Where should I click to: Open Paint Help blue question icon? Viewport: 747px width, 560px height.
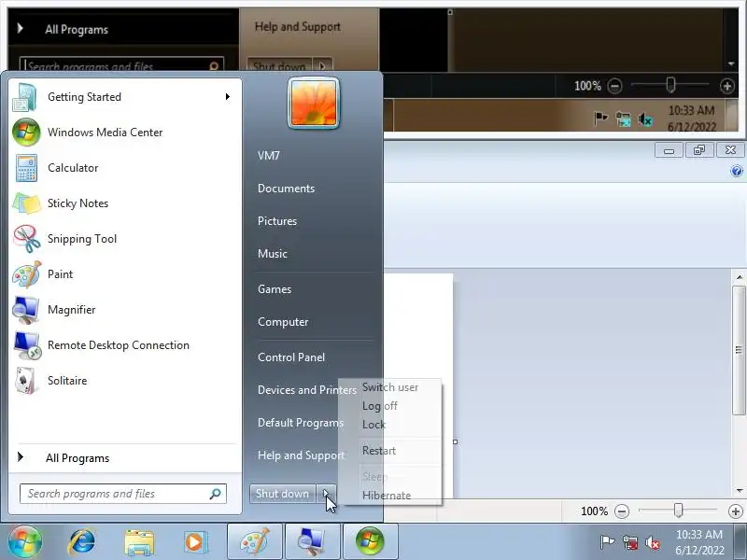coord(737,171)
